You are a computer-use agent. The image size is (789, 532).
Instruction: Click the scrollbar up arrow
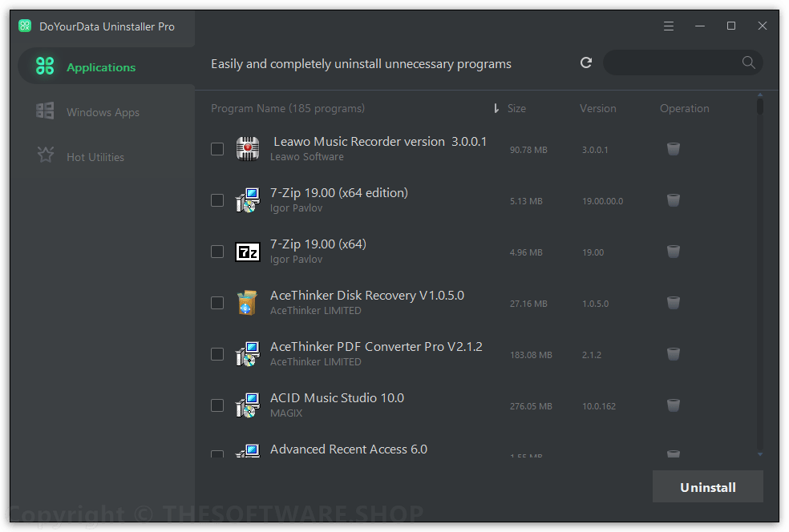(760, 95)
